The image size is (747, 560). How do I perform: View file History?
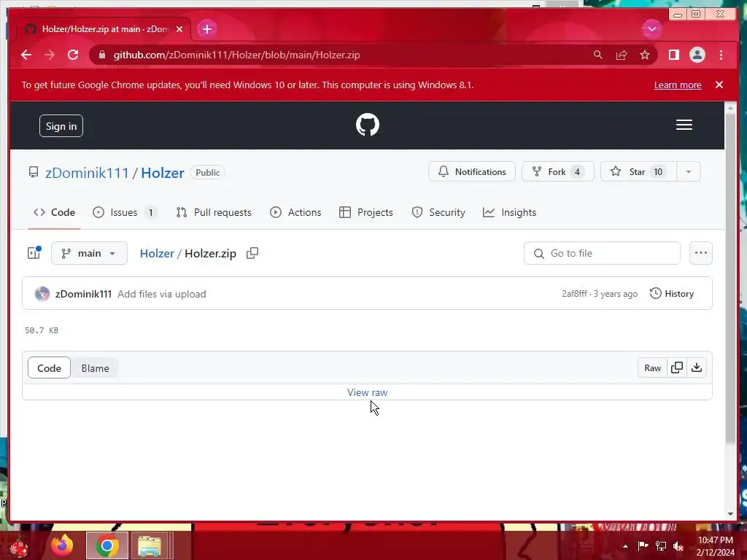coord(672,294)
